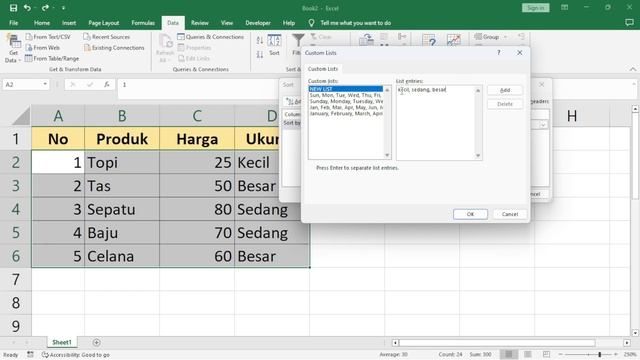
Task: Add a new sheet with plus icon
Action: 96,342
